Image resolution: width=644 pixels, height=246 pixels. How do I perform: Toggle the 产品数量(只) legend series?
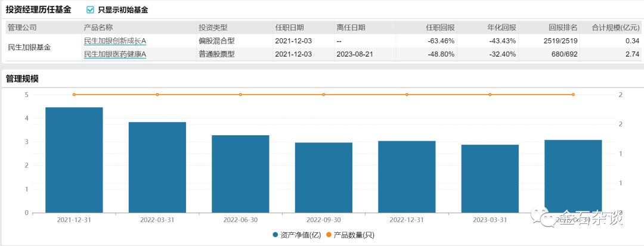[x=350, y=235]
